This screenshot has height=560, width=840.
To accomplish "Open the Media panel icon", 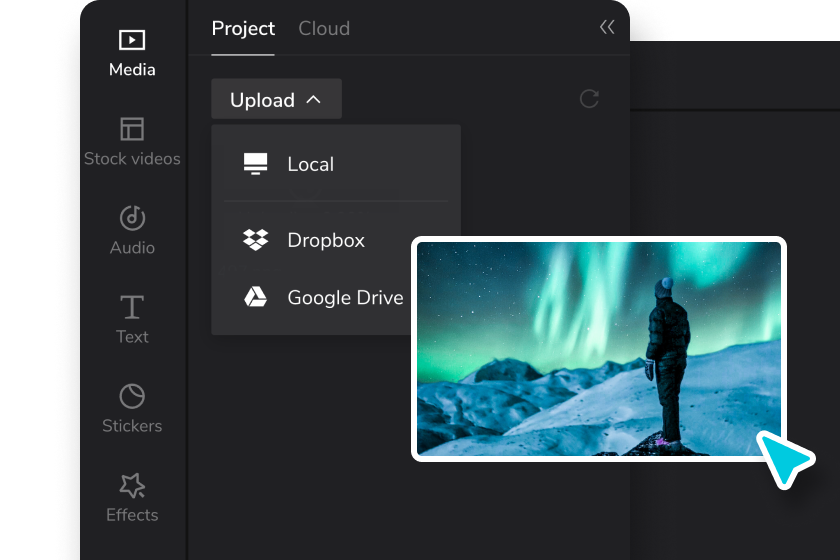I will click(132, 40).
